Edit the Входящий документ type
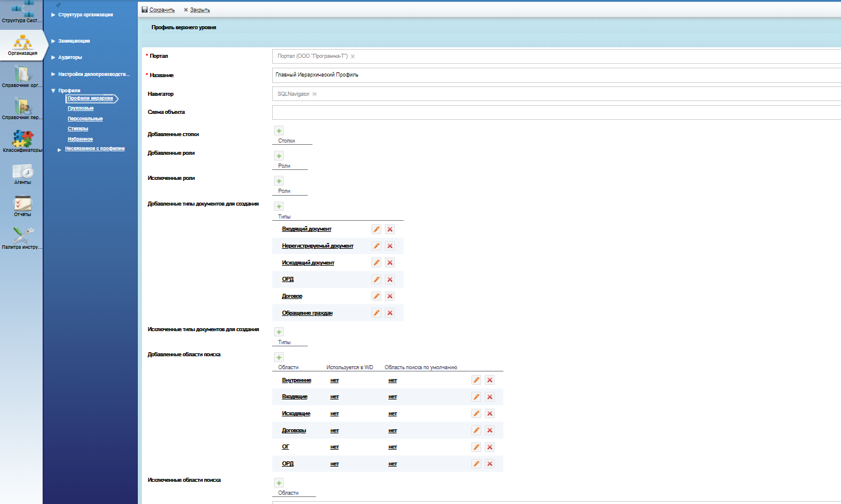The width and height of the screenshot is (841, 504). [377, 230]
